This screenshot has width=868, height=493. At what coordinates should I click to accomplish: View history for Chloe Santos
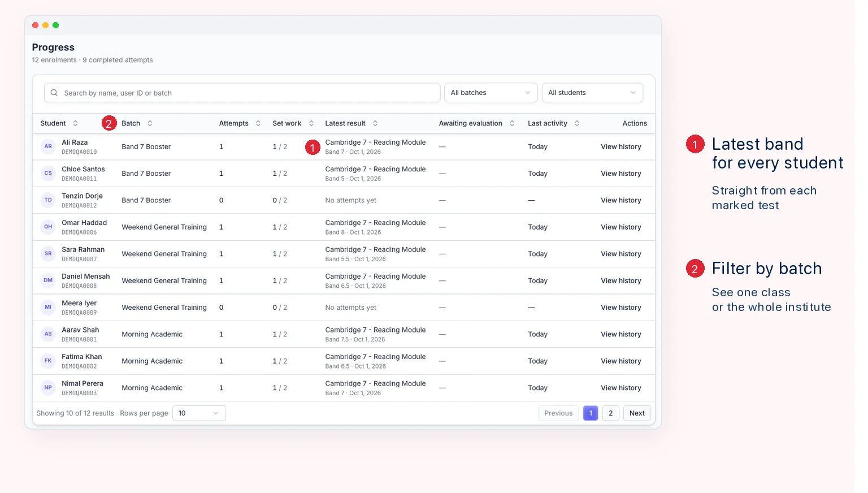pyautogui.click(x=621, y=174)
